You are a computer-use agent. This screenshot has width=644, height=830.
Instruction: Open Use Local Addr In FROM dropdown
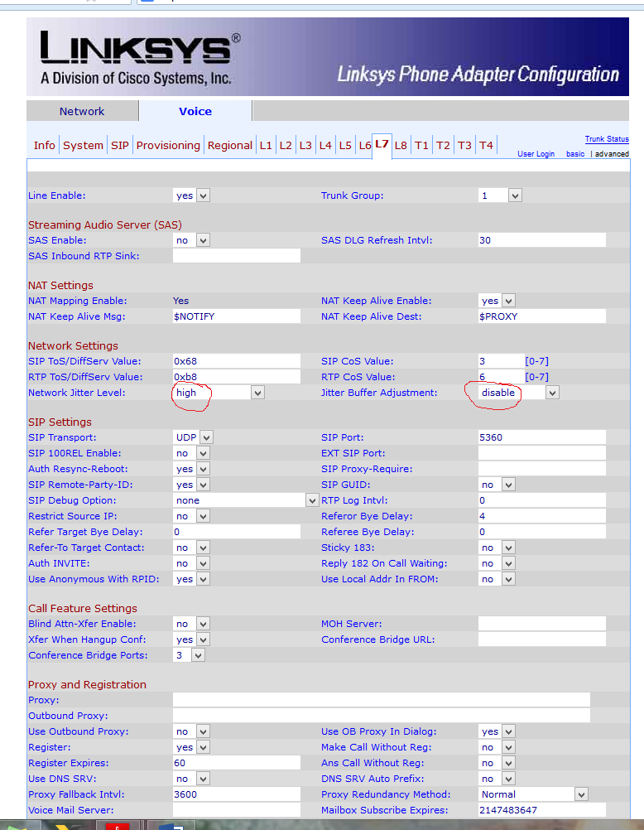pos(497,579)
